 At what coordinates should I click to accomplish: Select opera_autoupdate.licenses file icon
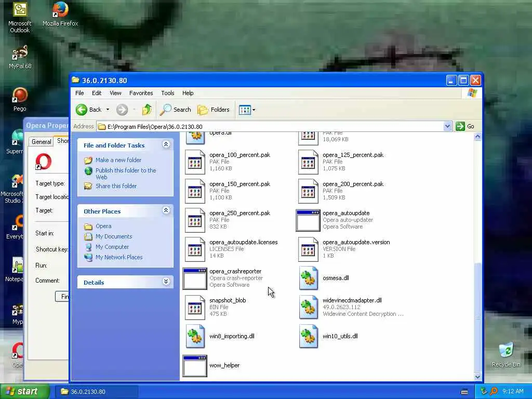click(195, 249)
